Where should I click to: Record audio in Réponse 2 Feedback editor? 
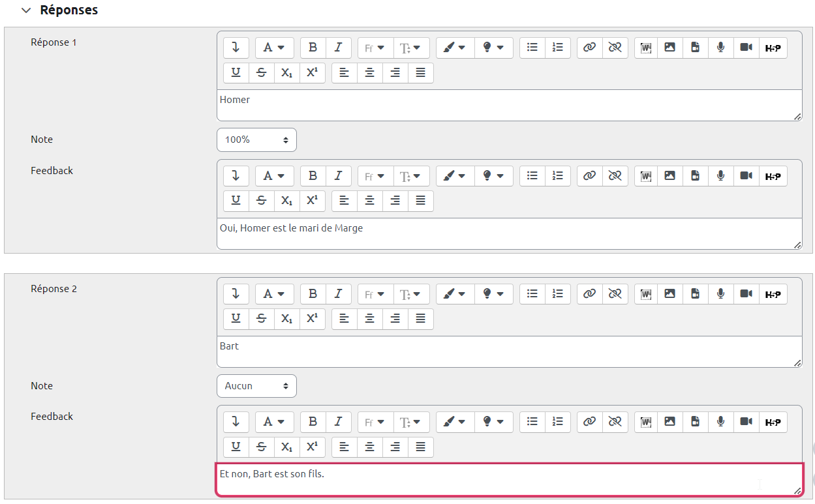720,422
